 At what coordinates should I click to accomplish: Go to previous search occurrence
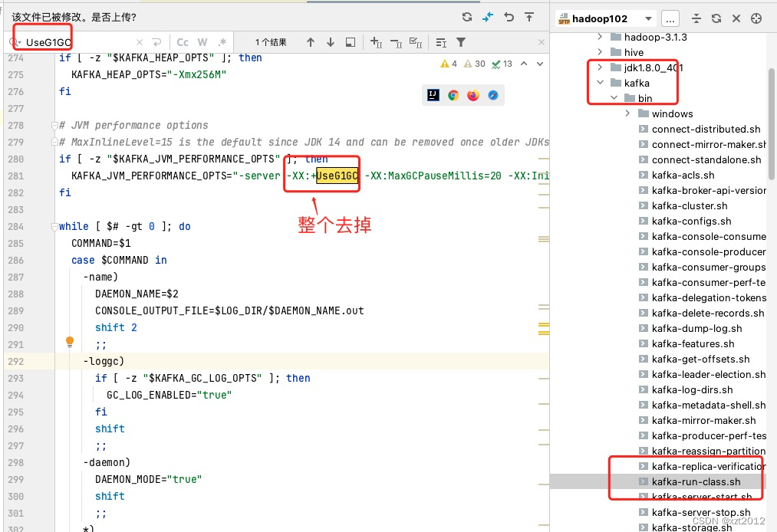pyautogui.click(x=310, y=43)
